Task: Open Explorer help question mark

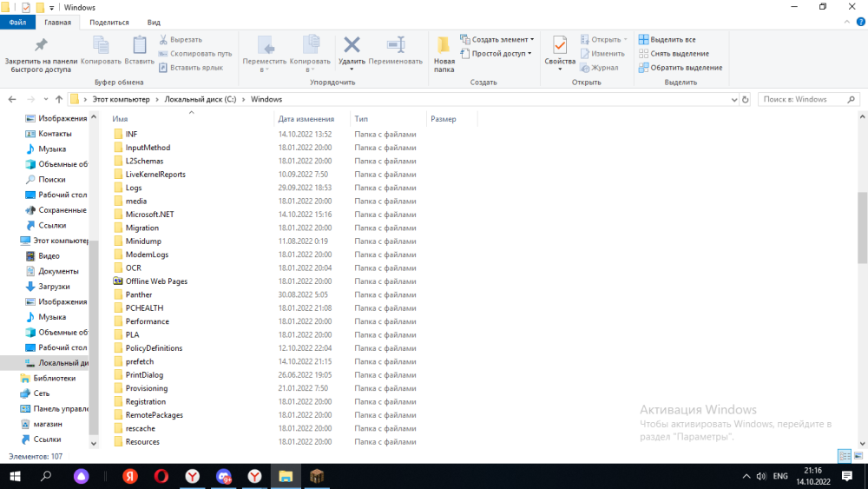Action: pyautogui.click(x=861, y=23)
